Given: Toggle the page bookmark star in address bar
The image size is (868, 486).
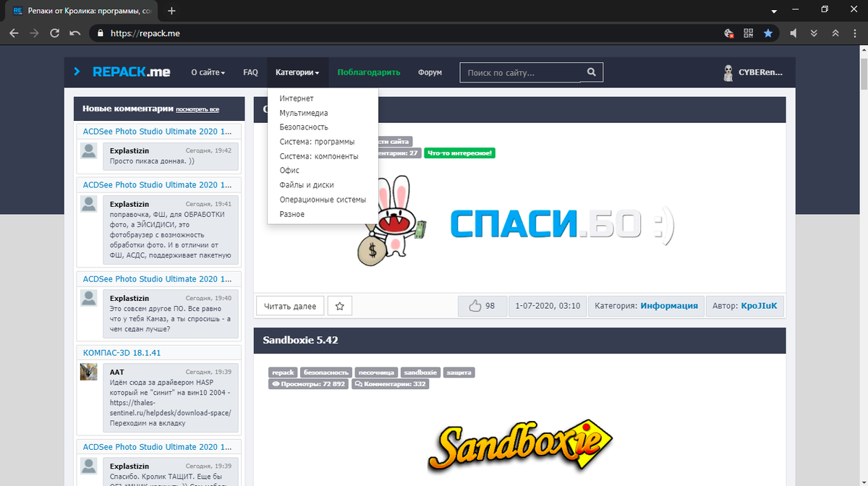Looking at the screenshot, I should pos(768,33).
